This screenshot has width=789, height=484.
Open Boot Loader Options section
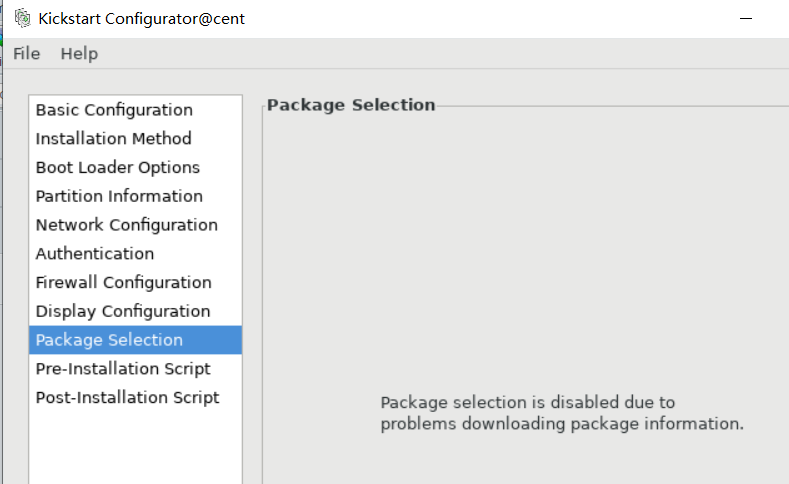(x=135, y=167)
